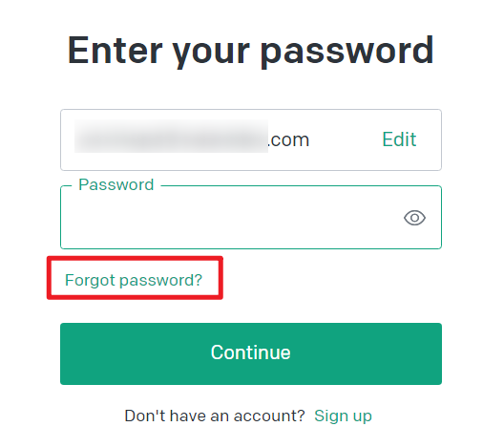
Task: Submit the login form via Continue
Action: pyautogui.click(x=251, y=353)
